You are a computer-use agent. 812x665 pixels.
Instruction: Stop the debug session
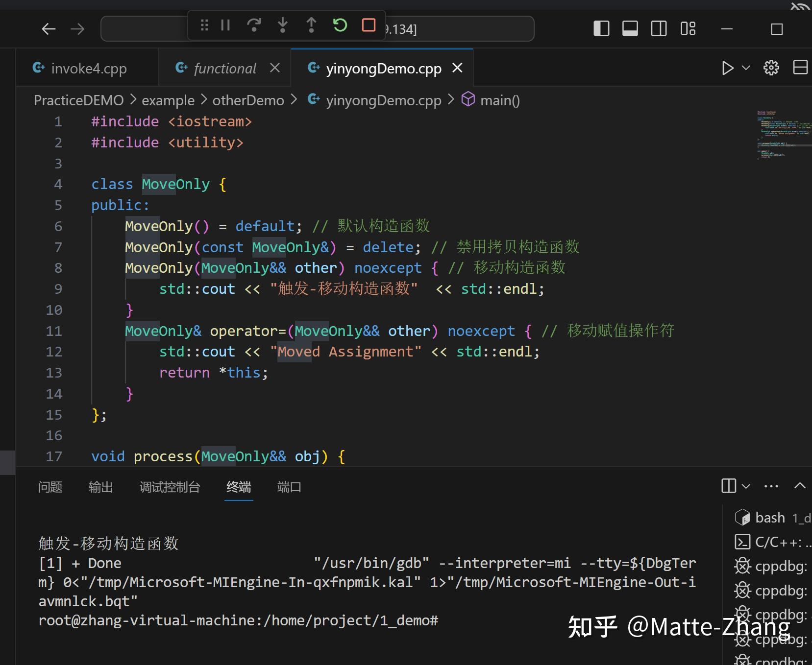point(369,25)
